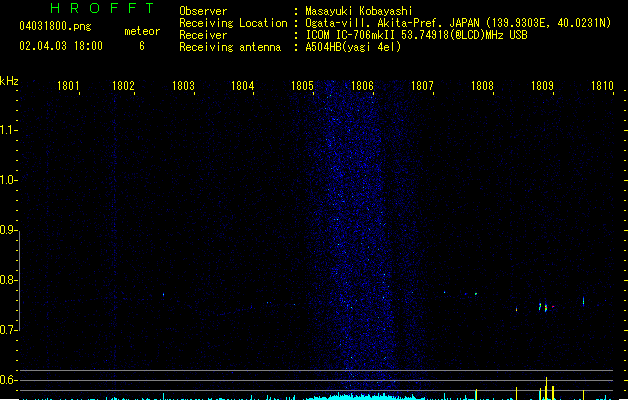The width and height of the screenshot is (629, 400).
Task: Click the 0.7 kHz axis label
Action: click(x=7, y=330)
